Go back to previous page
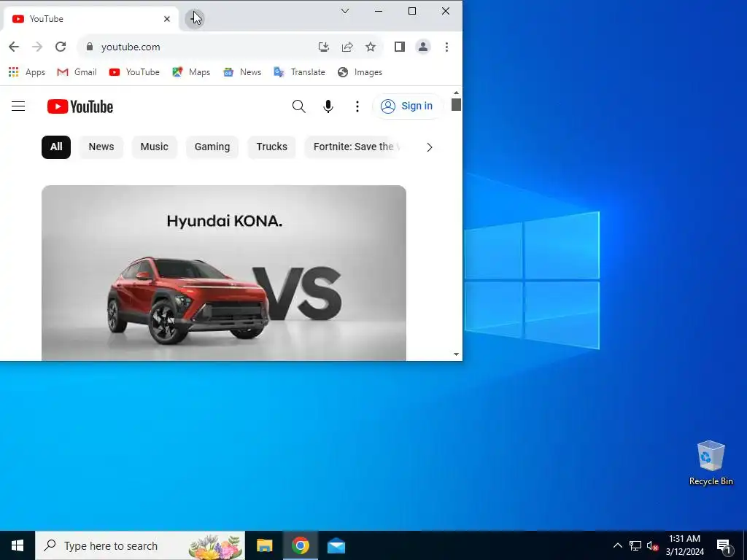This screenshot has width=747, height=560. 14,47
